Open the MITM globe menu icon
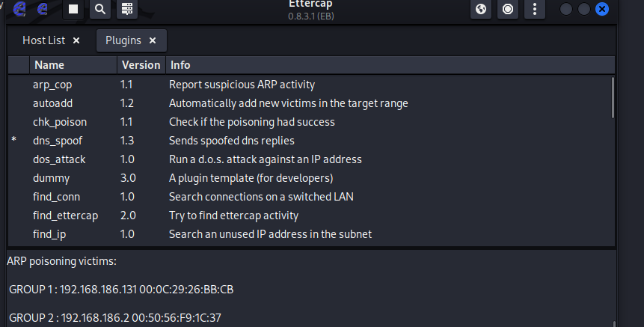The width and height of the screenshot is (644, 327). (482, 10)
